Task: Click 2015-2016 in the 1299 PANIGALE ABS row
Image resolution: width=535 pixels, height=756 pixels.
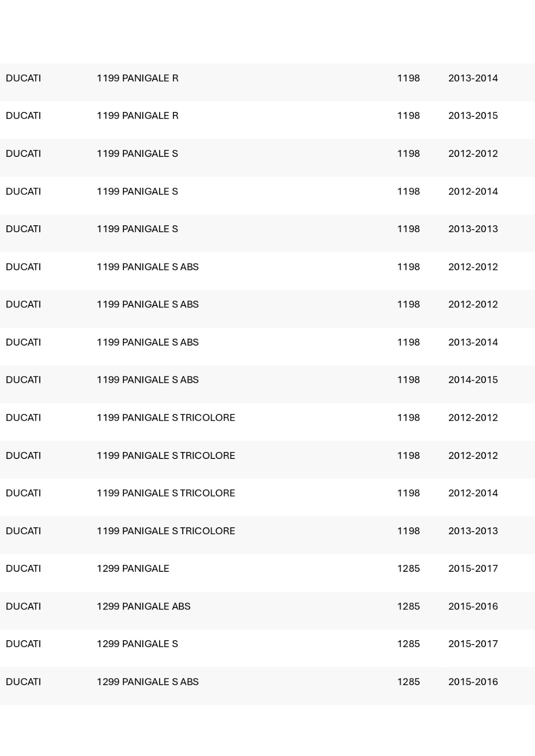Action: tap(473, 606)
